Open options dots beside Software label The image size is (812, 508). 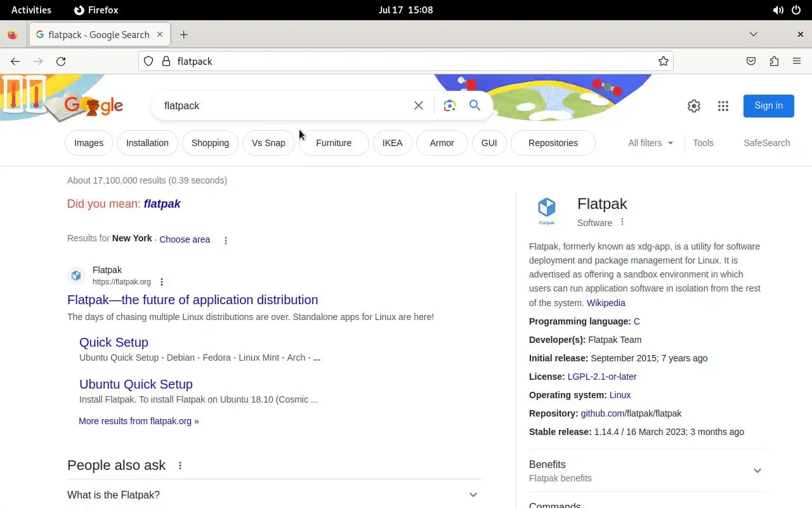pos(622,222)
